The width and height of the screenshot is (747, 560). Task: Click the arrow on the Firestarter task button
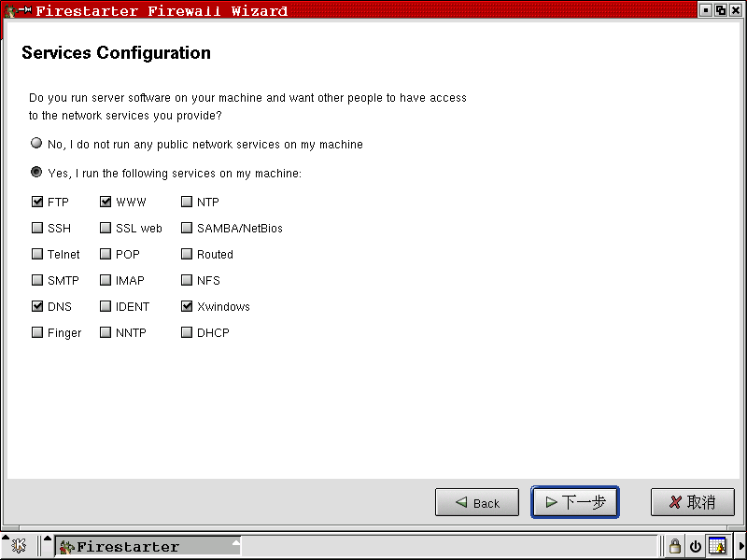(236, 543)
